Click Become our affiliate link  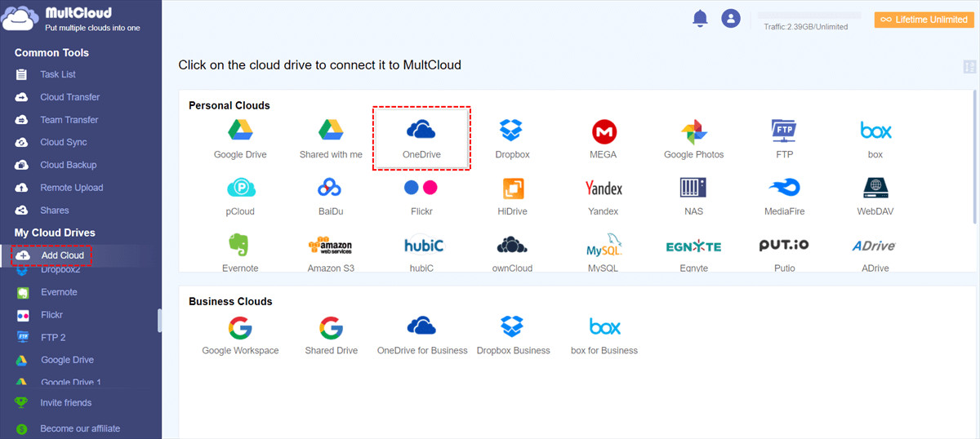(x=80, y=428)
